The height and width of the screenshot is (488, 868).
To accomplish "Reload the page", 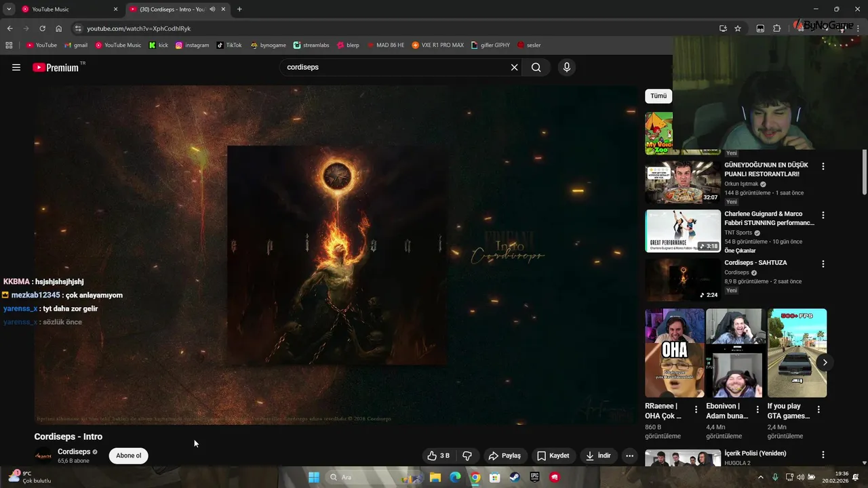I will (42, 28).
